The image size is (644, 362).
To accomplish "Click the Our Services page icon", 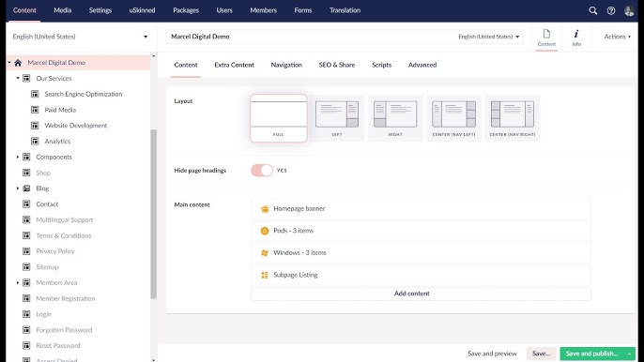I will point(26,79).
